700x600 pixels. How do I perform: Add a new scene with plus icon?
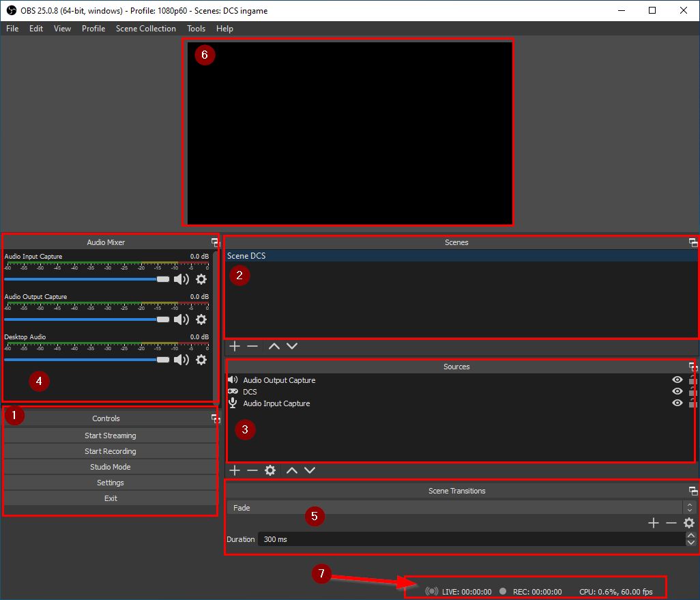(x=235, y=346)
